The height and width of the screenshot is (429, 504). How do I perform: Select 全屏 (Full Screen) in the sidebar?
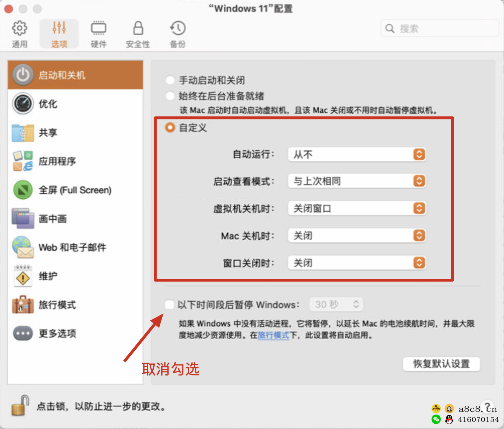75,190
